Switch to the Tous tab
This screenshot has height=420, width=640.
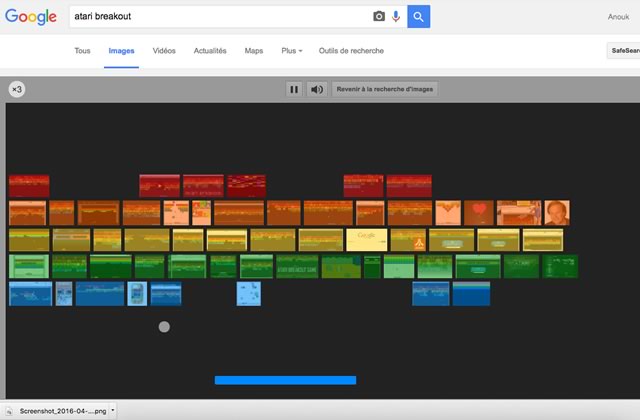tap(82, 51)
